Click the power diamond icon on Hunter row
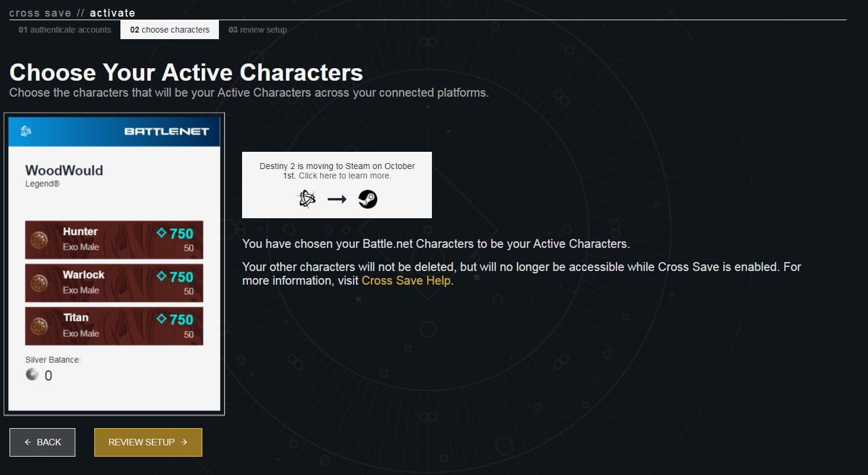This screenshot has height=475, width=868. click(161, 233)
